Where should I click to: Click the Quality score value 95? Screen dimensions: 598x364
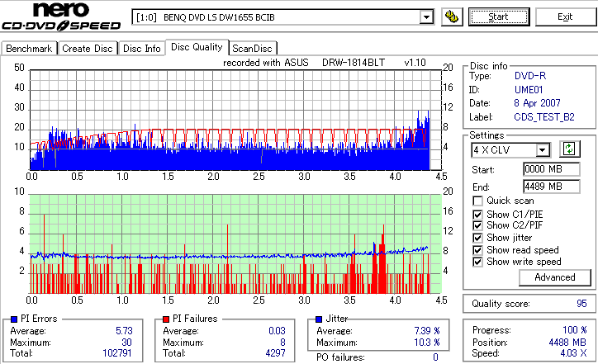[x=581, y=304]
